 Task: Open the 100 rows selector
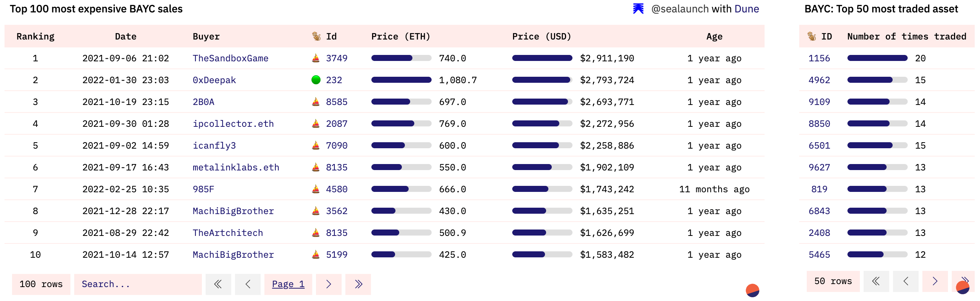click(x=41, y=284)
